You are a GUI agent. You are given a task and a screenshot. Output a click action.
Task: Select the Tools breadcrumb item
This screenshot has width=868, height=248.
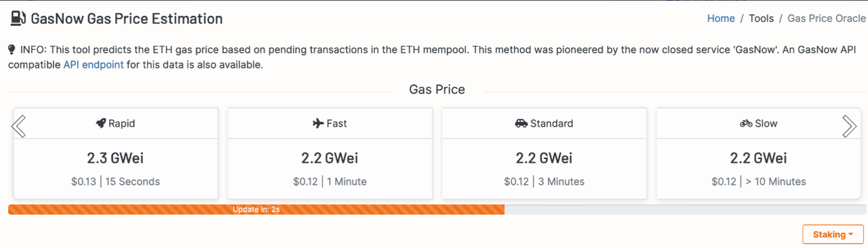761,18
